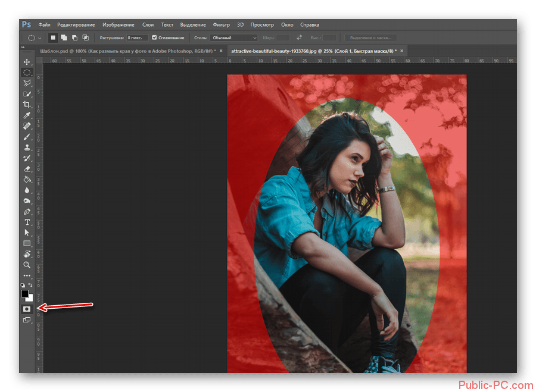The image size is (536, 392).
Task: Open the Окно menu
Action: tap(287, 24)
